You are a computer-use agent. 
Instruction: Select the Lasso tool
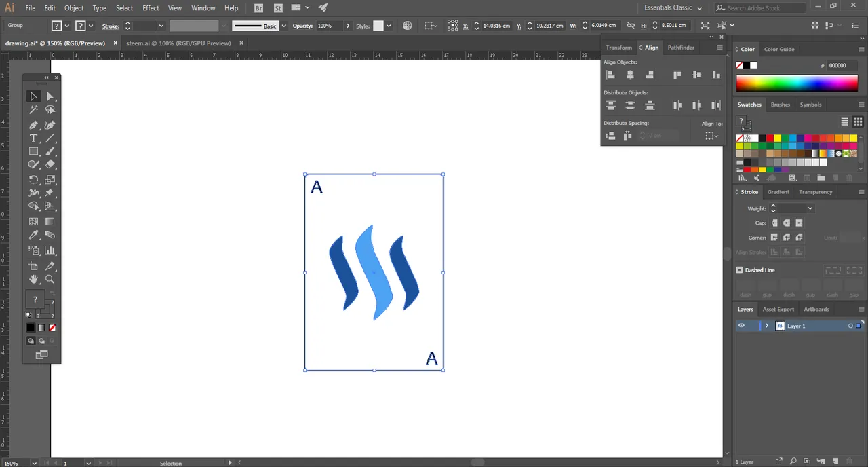point(50,109)
